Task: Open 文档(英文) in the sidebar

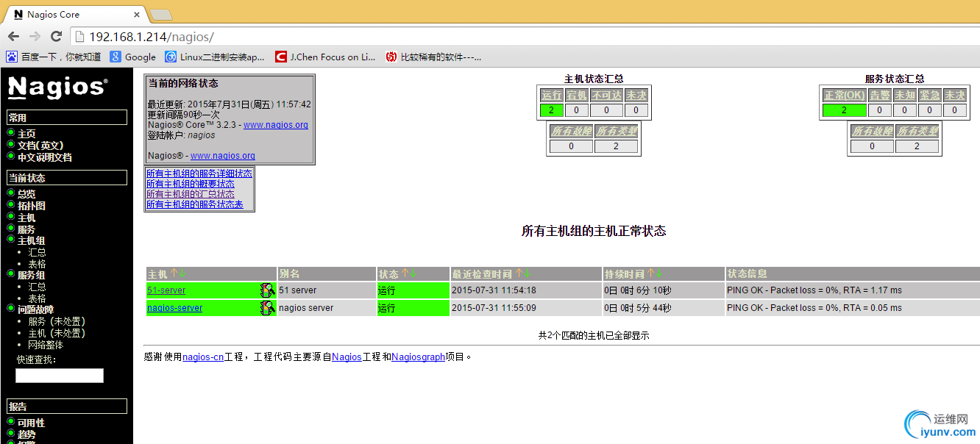Action: coord(40,146)
